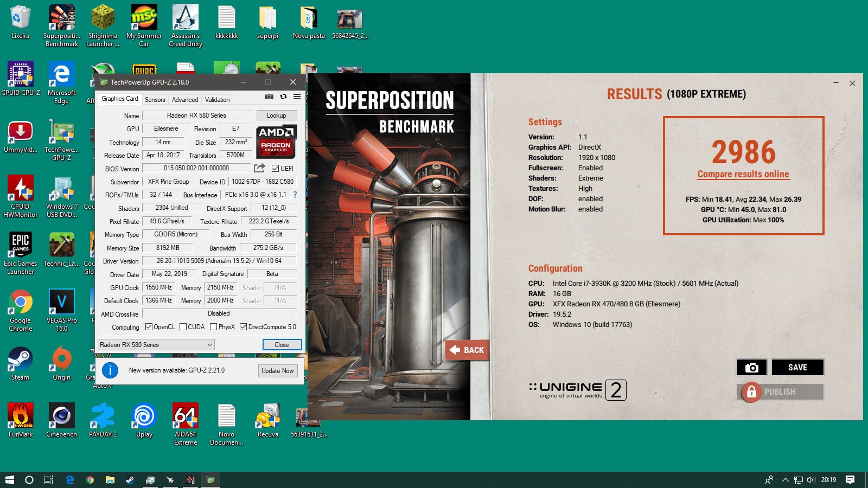Toggle the OpenCL checkbox
The width and height of the screenshot is (868, 488).
click(149, 327)
